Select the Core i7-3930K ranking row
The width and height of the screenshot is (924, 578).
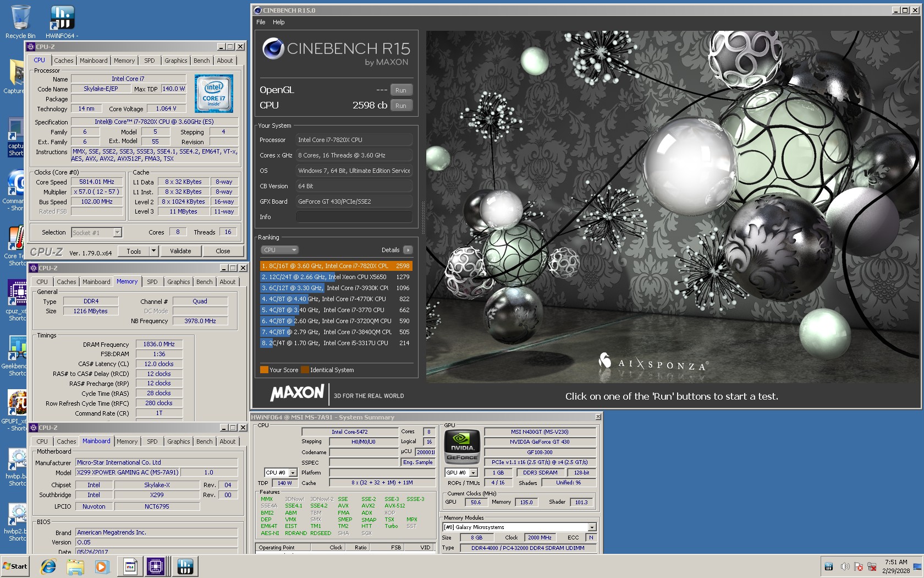tap(335, 288)
